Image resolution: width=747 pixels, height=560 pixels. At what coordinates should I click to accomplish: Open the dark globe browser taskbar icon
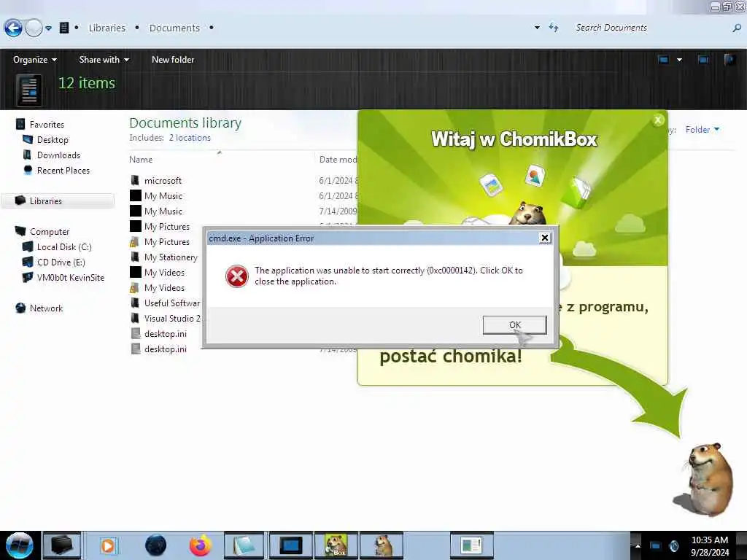pos(155,545)
